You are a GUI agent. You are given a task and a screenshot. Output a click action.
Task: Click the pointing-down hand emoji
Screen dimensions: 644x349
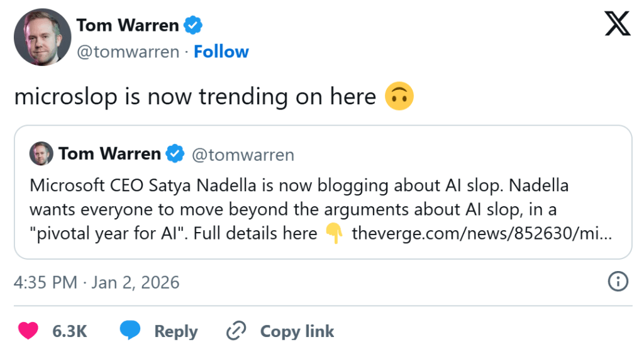334,234
